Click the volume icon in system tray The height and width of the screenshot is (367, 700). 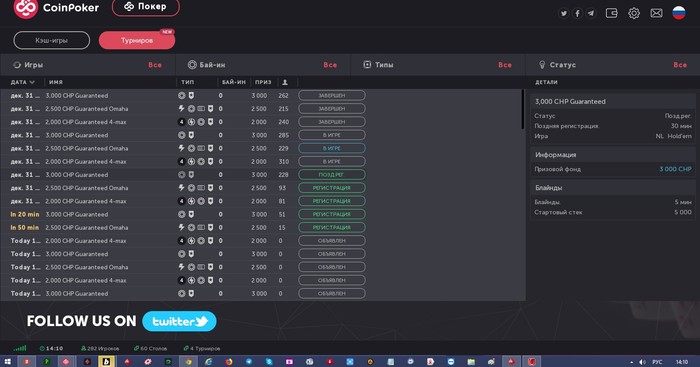pos(642,362)
